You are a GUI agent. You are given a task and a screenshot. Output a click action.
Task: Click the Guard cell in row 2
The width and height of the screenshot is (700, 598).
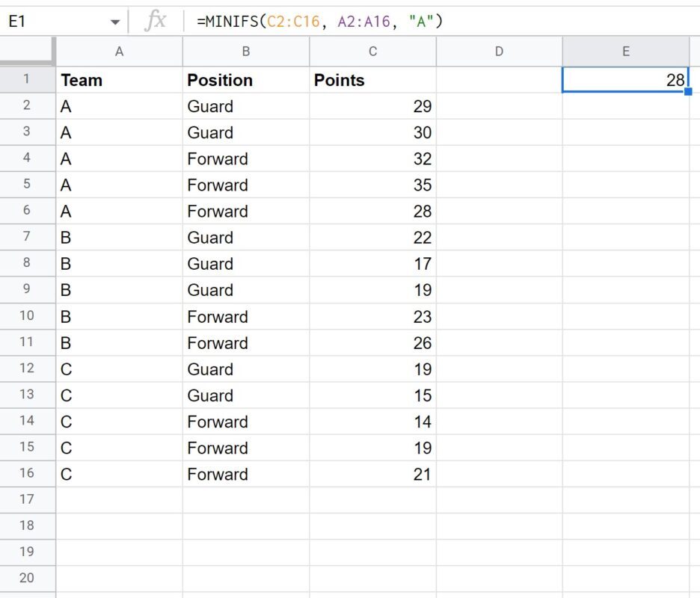pyautogui.click(x=246, y=106)
